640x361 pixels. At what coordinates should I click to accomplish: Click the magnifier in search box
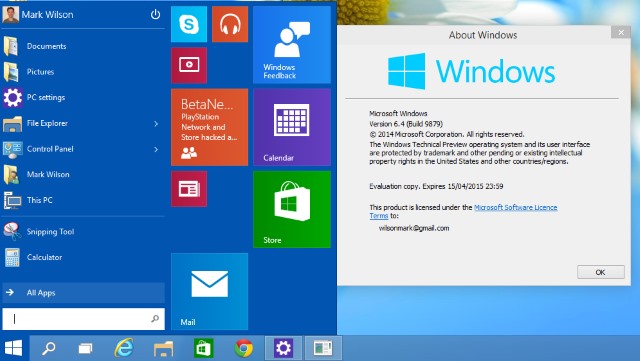pyautogui.click(x=155, y=319)
